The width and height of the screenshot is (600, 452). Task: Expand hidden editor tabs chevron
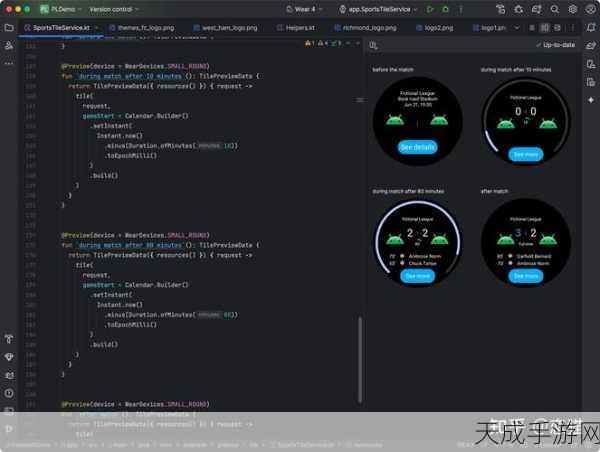click(x=517, y=28)
